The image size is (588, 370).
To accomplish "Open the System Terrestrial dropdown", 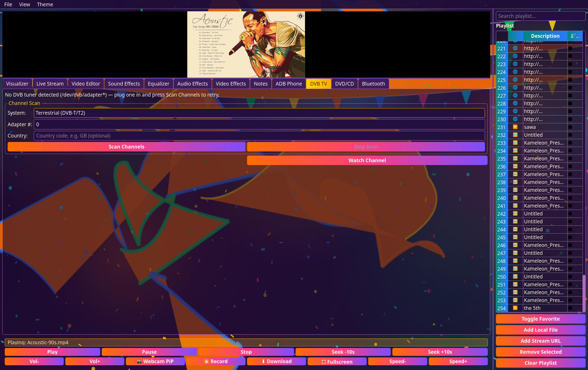I will click(x=259, y=113).
